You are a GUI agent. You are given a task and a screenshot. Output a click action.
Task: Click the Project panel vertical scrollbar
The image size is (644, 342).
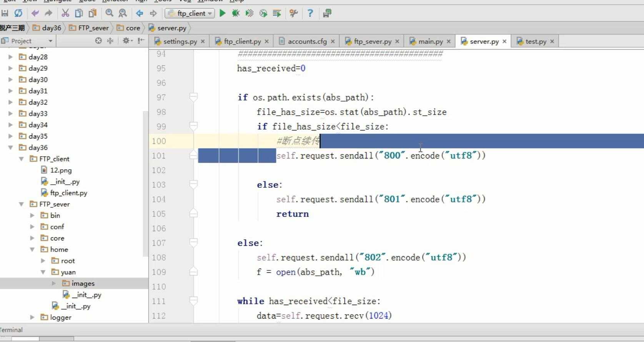pyautogui.click(x=145, y=184)
